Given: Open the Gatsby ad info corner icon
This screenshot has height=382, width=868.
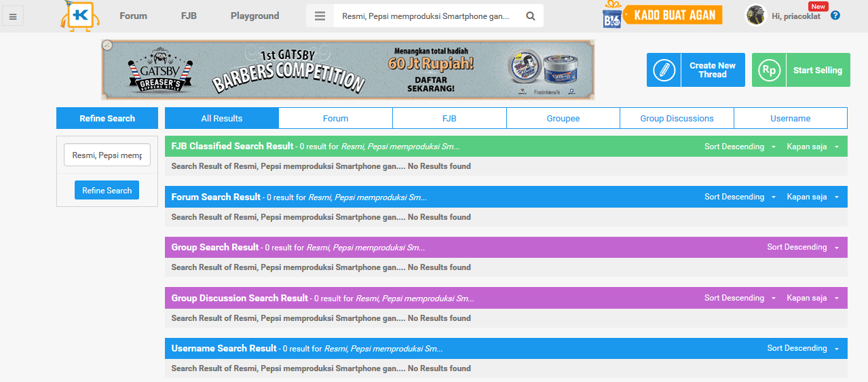Looking at the screenshot, I should pos(107,45).
